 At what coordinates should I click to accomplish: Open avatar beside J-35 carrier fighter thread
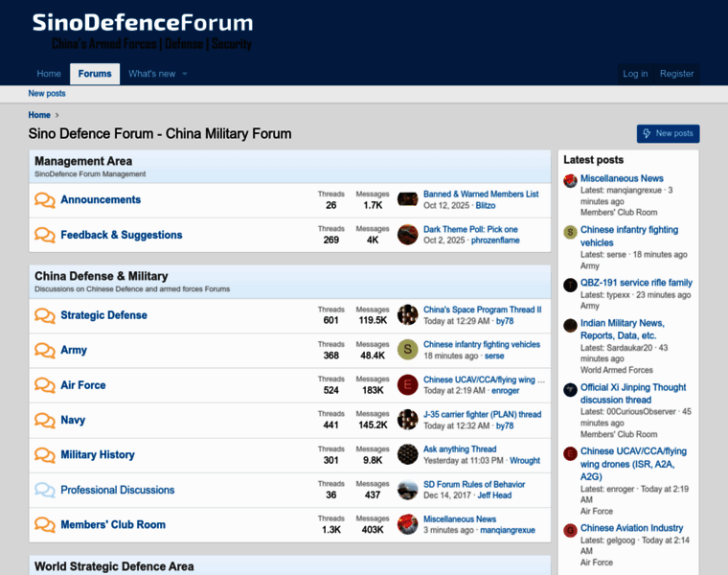[x=408, y=420]
